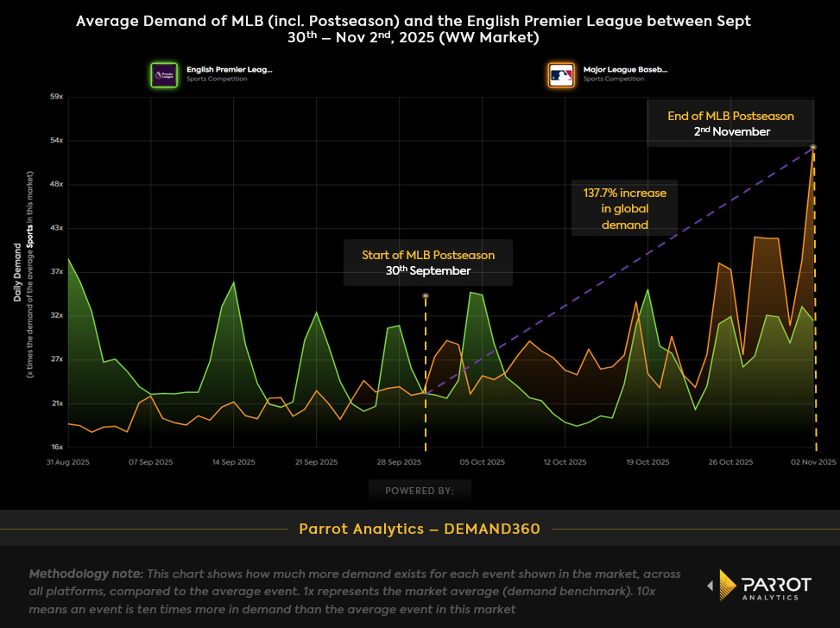
Task: Open the Parrot Analytics — DEMAND360 banner
Action: [420, 529]
